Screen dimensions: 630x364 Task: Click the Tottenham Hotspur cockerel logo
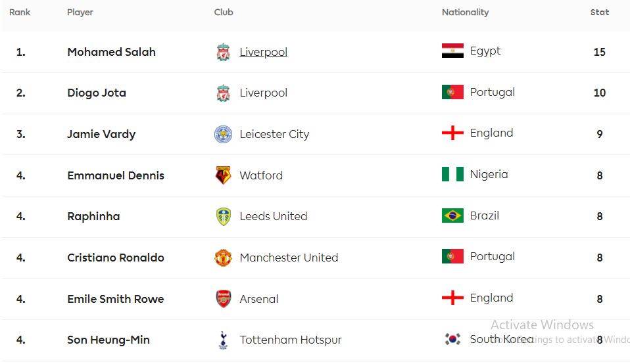[x=223, y=340]
